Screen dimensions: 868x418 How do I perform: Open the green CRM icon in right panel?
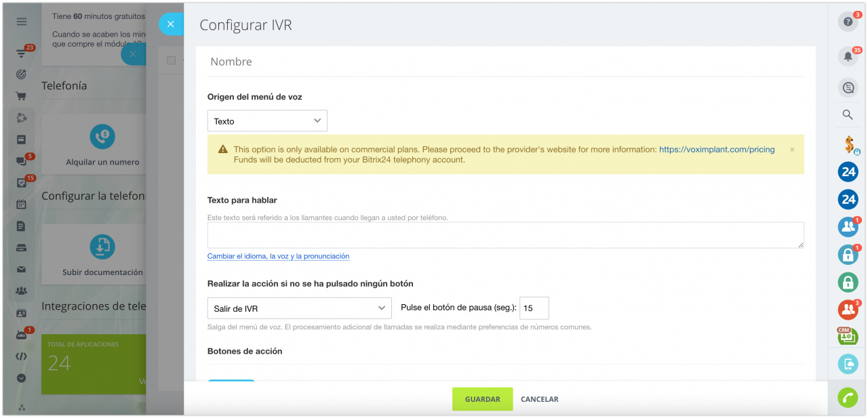(x=848, y=335)
